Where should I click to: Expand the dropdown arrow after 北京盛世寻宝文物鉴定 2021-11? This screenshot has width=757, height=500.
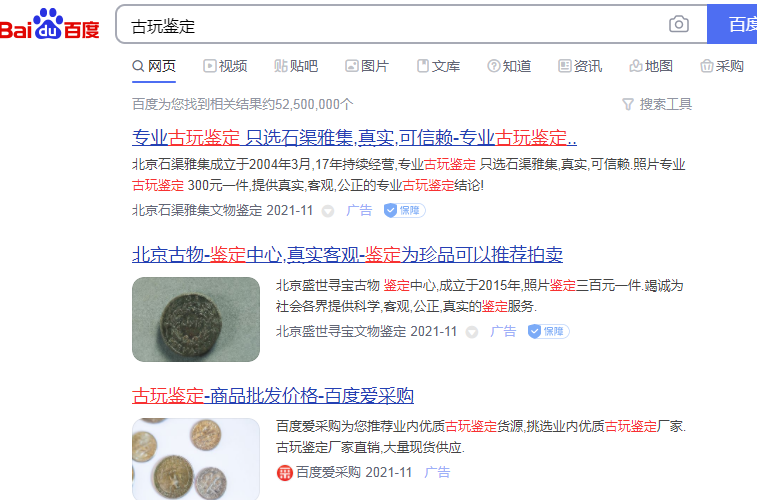[x=472, y=333]
